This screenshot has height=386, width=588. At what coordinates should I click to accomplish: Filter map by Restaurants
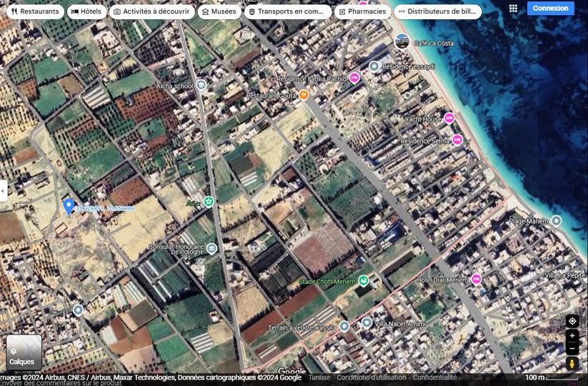click(x=34, y=11)
